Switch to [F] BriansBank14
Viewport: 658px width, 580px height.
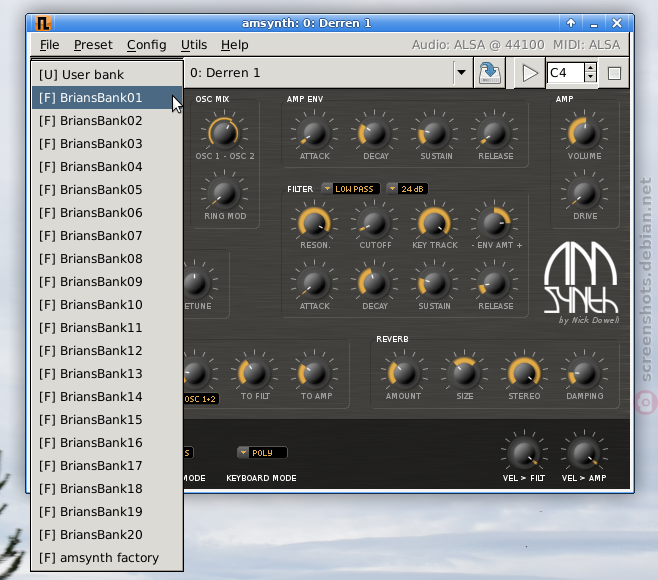click(x=107, y=397)
